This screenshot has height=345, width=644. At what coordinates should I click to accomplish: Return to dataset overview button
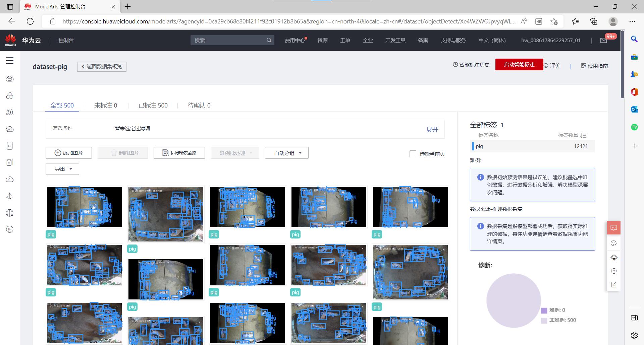(x=102, y=67)
